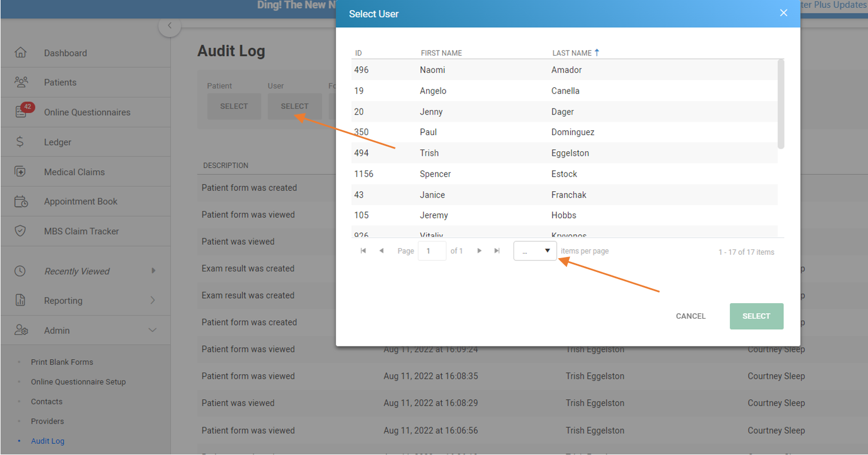Open the Ledger dollar icon
Screen dimensions: 868x455
coord(21,141)
